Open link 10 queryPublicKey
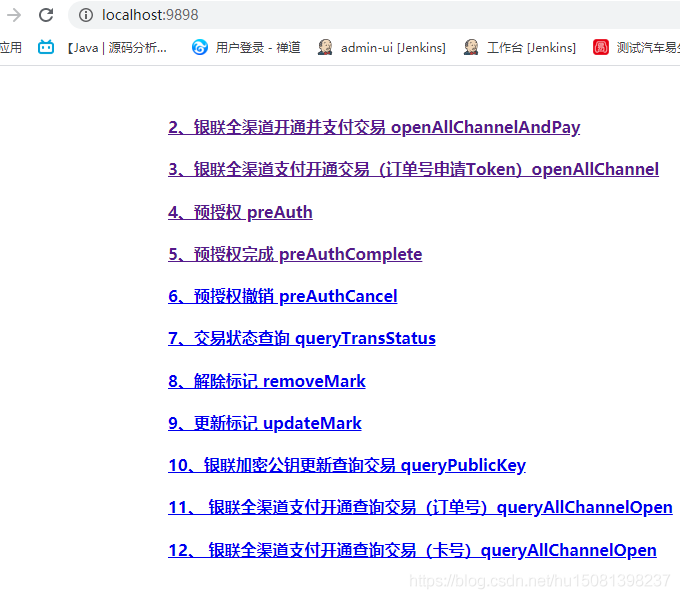Screen dimensions: 680x599 pyautogui.click(x=347, y=465)
